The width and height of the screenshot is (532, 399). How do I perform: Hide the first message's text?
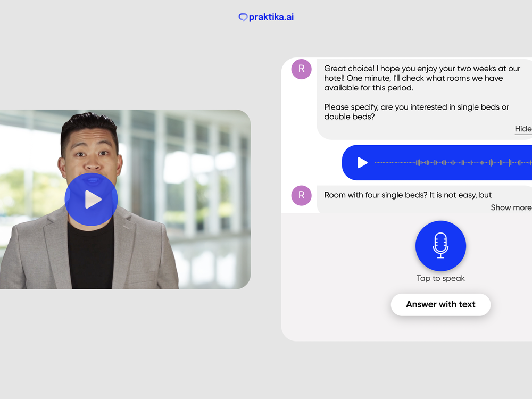tap(522, 129)
